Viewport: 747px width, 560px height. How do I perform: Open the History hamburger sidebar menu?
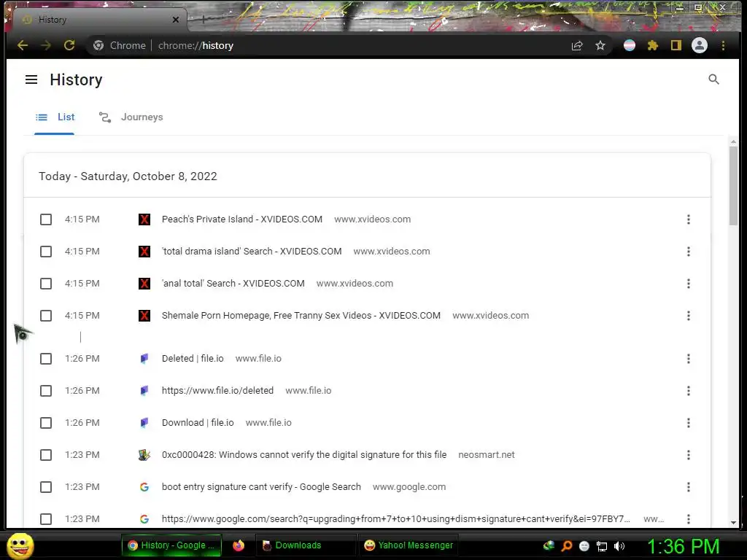pyautogui.click(x=31, y=79)
